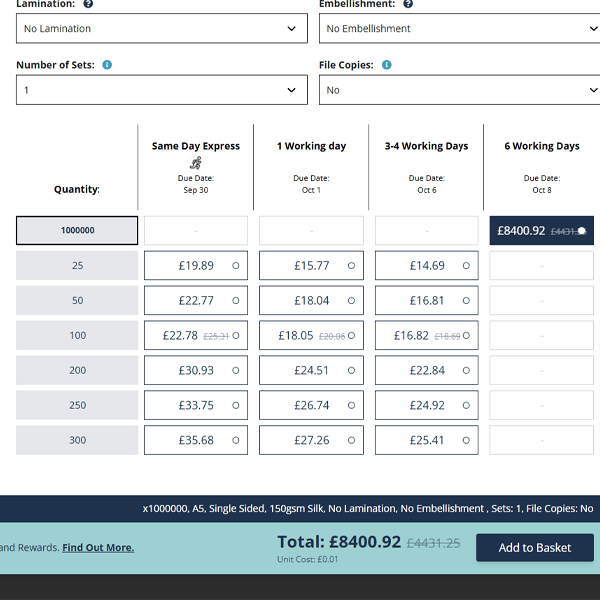The width and height of the screenshot is (600, 600).
Task: Open the No Embellishment dropdown
Action: (x=459, y=28)
